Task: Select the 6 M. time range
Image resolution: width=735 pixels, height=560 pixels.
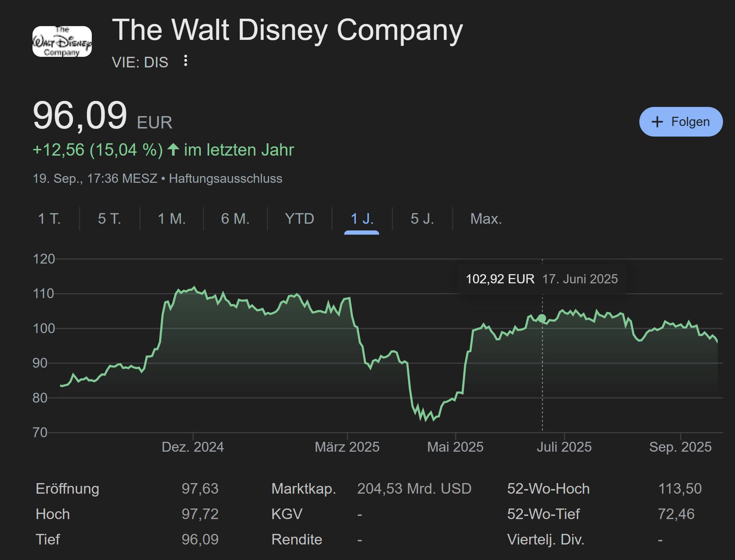Action: pos(235,219)
